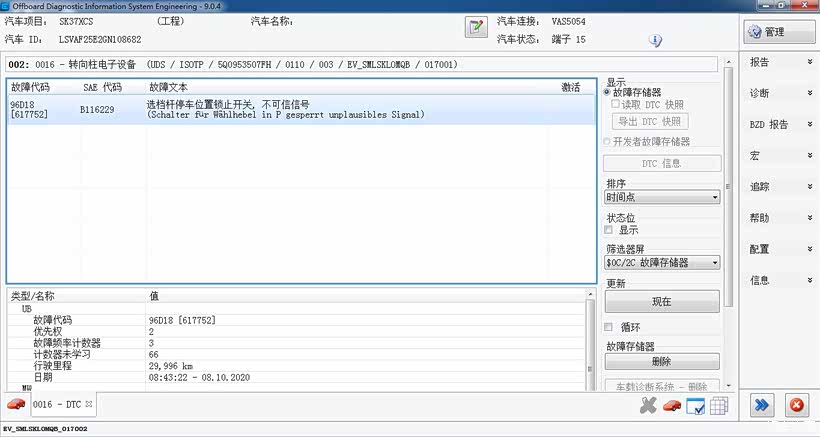Close the 0016 - DTC tab
The image size is (820, 437).
point(89,404)
